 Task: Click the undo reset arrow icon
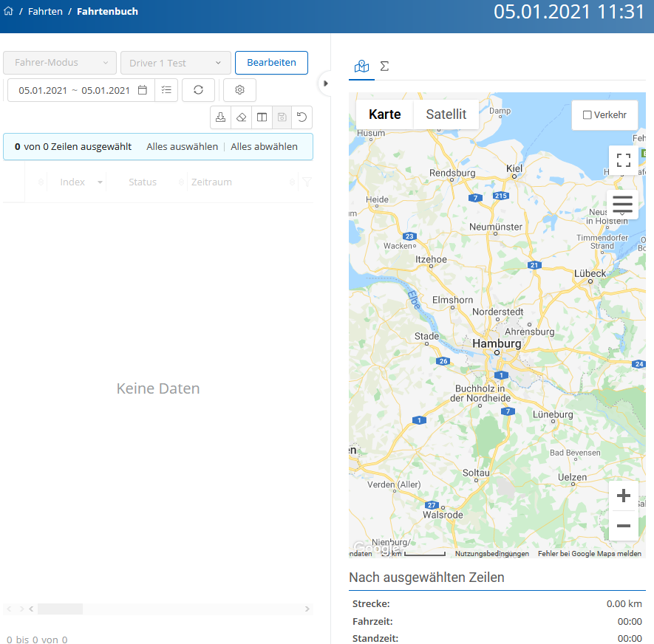302,117
